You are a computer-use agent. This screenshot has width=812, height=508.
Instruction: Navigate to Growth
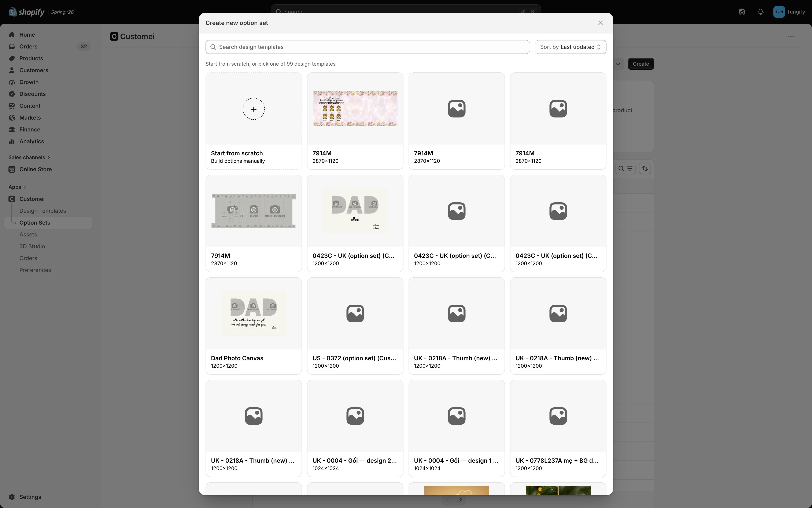tap(29, 82)
